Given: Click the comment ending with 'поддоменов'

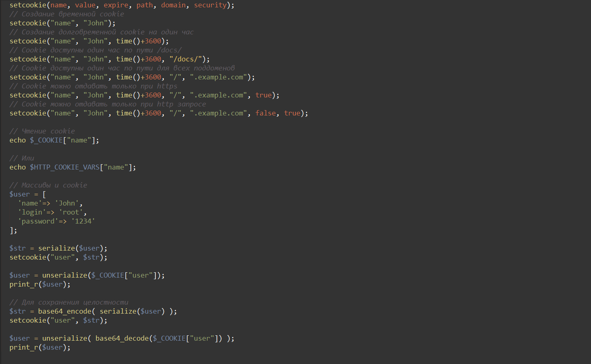Looking at the screenshot, I should [x=122, y=68].
